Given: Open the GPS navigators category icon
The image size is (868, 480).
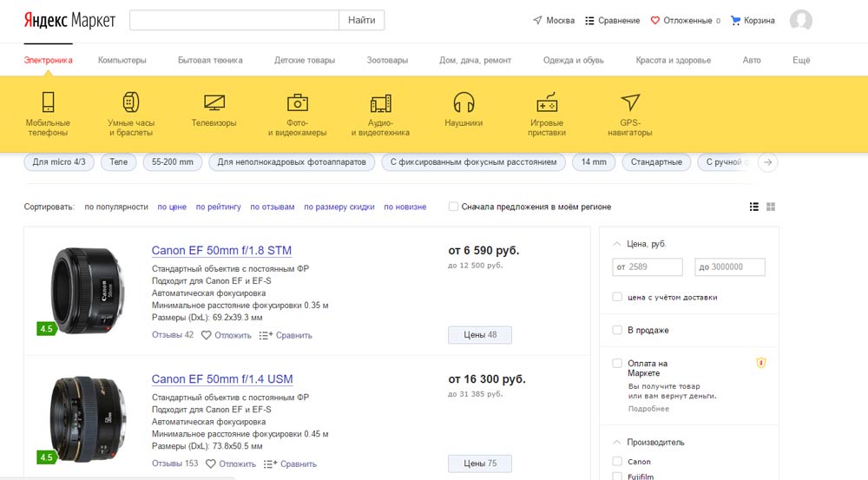Looking at the screenshot, I should 630,102.
